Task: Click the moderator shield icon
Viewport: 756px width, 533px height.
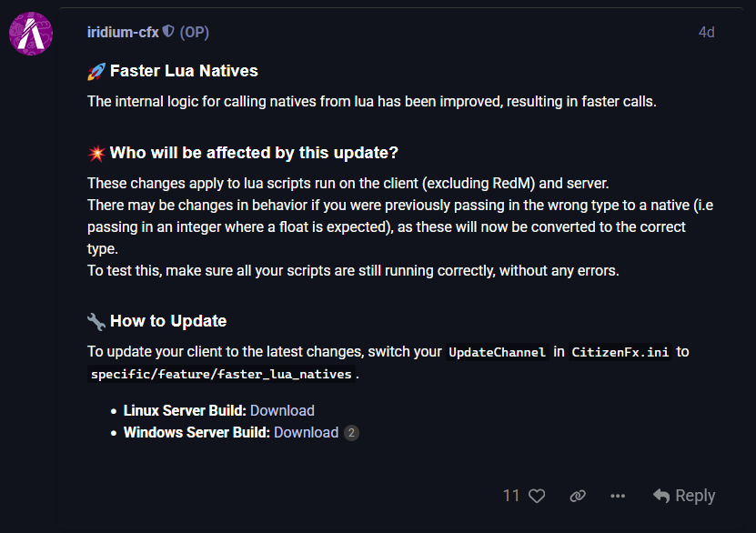Action: coord(167,32)
